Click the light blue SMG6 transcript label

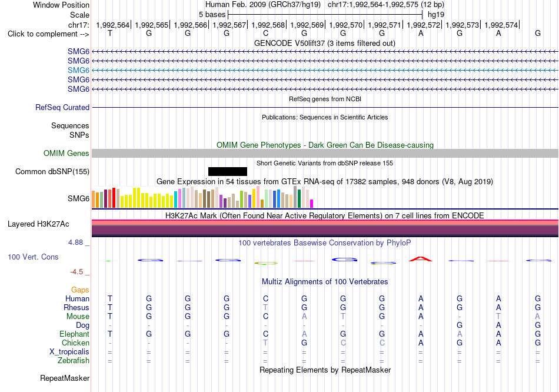(78, 70)
